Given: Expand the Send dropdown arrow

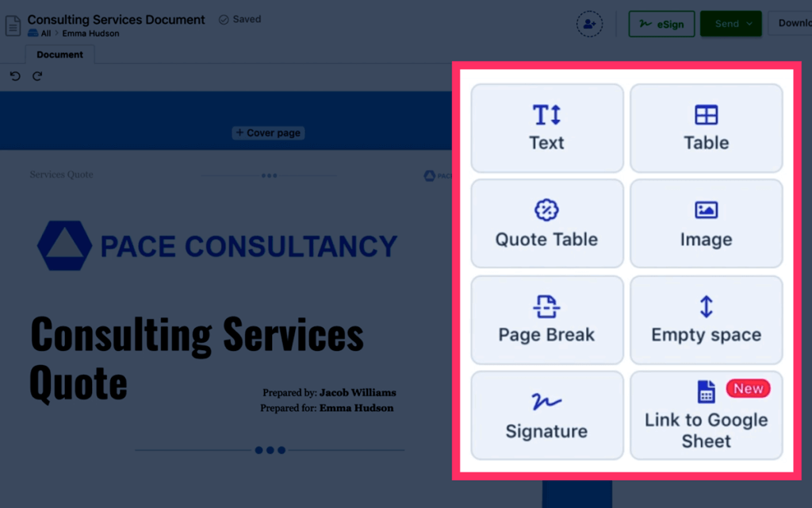Looking at the screenshot, I should click(749, 24).
